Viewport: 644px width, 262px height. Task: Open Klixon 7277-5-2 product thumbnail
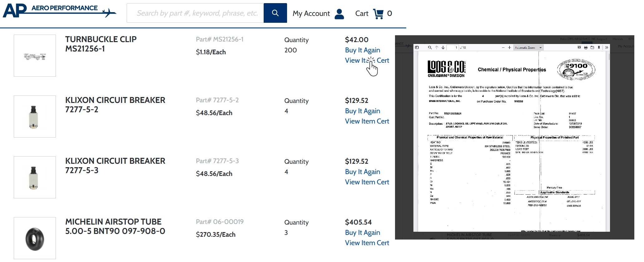click(35, 116)
